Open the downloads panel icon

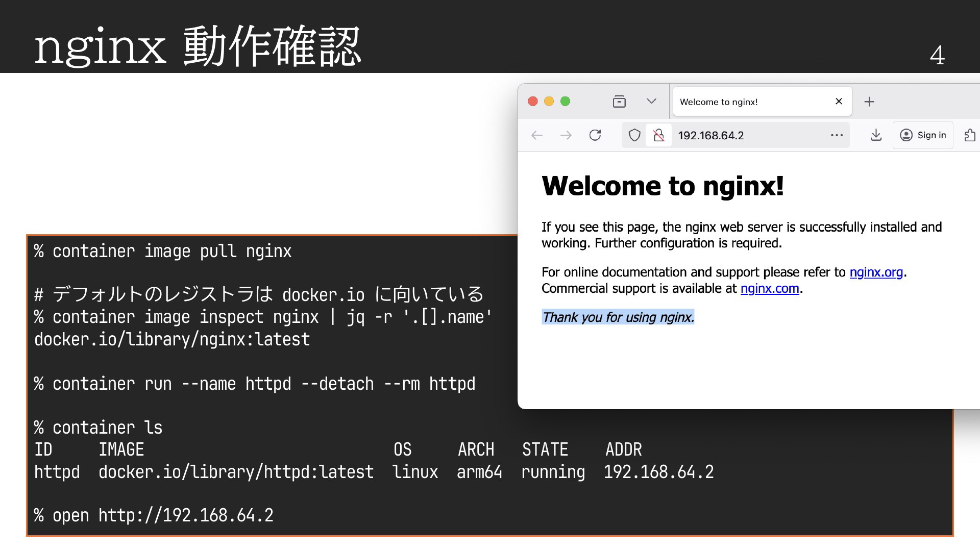[x=876, y=135]
